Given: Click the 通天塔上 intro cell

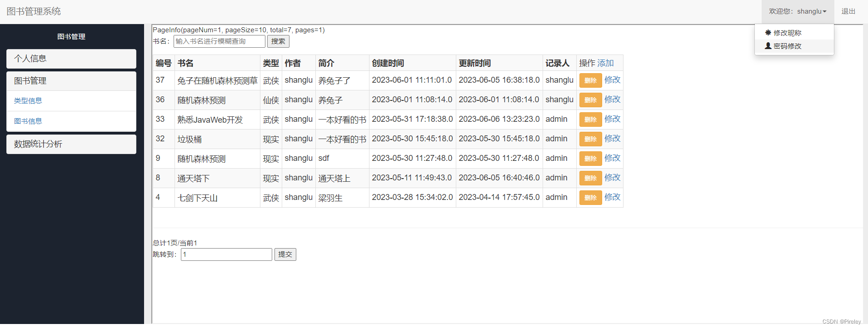Looking at the screenshot, I should coord(342,178).
